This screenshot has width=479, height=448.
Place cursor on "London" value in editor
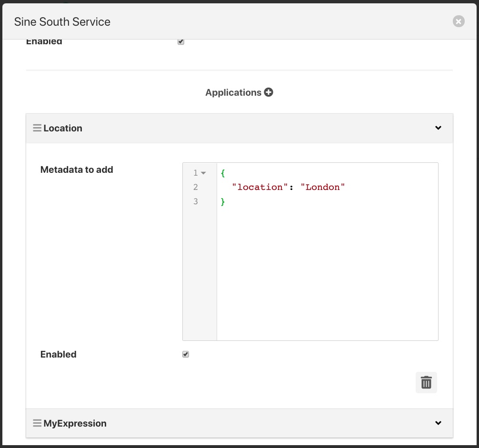click(322, 187)
